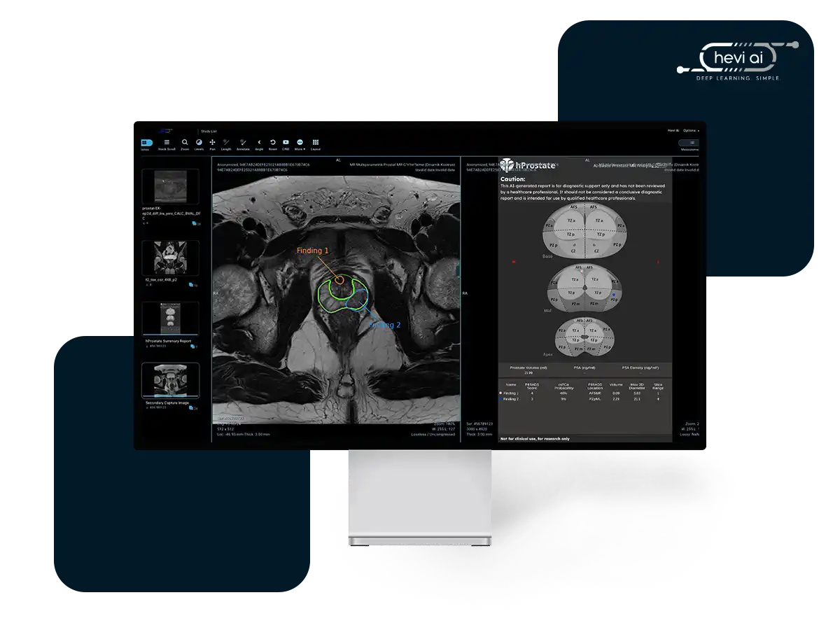Select the Annotate tool
The height and width of the screenshot is (630, 840).
click(243, 143)
